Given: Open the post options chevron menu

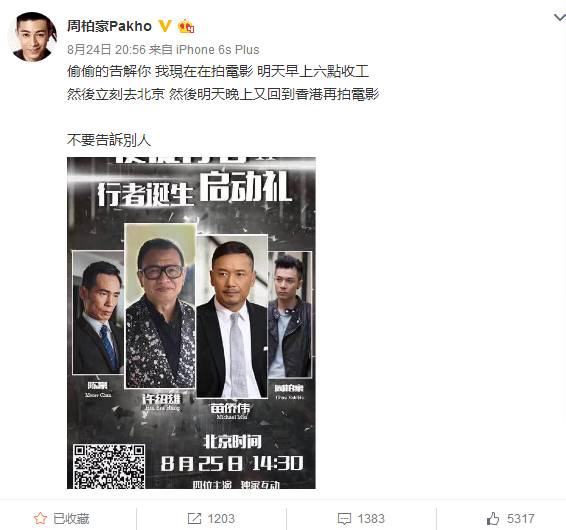Looking at the screenshot, I should pos(560,17).
